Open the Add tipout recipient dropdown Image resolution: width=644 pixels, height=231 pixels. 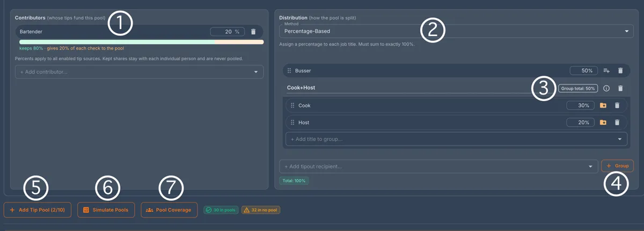(438, 167)
